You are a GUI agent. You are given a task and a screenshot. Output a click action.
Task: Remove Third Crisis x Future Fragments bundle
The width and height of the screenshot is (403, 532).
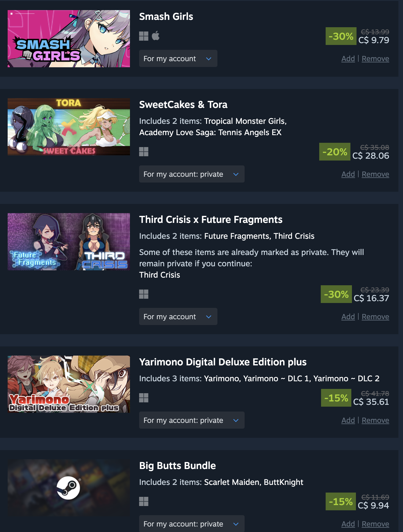375,317
